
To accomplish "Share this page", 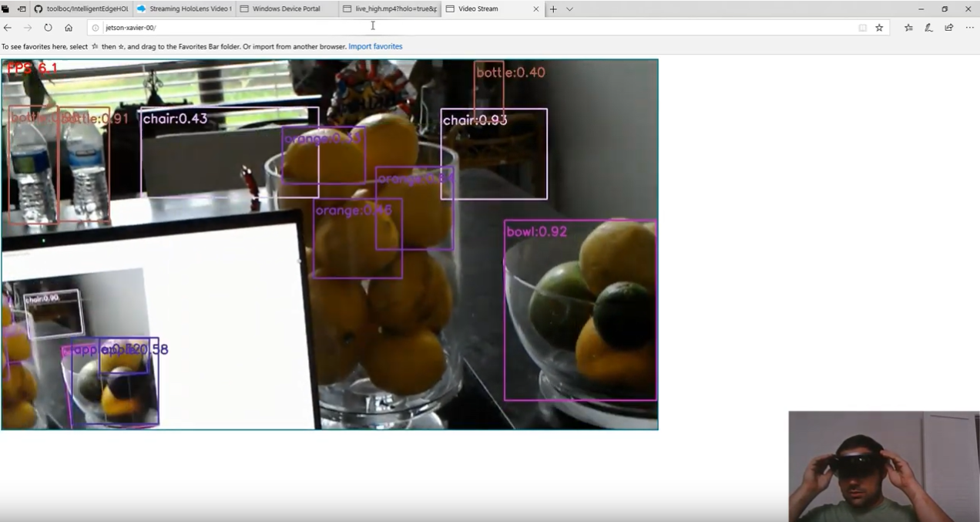I will click(x=948, y=28).
